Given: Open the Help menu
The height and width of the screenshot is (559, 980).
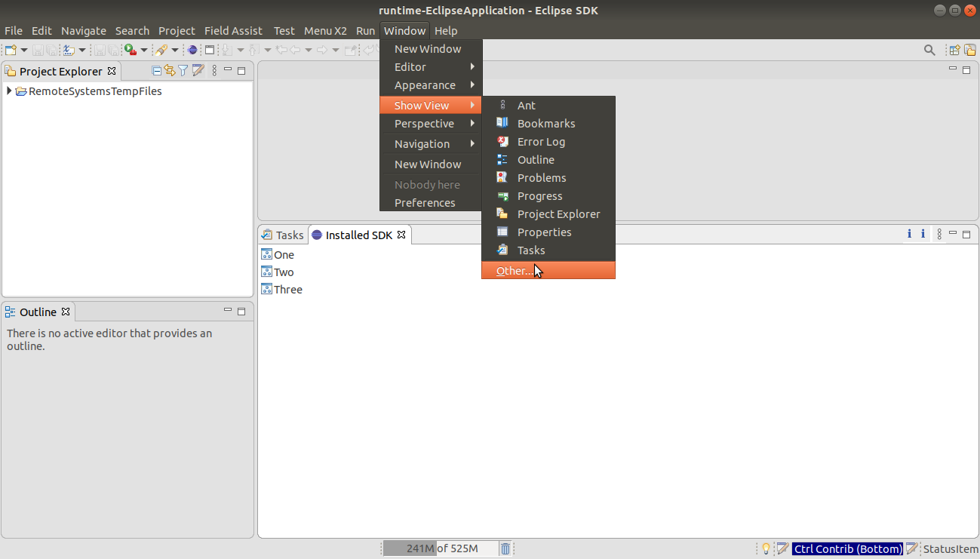Looking at the screenshot, I should click(446, 31).
